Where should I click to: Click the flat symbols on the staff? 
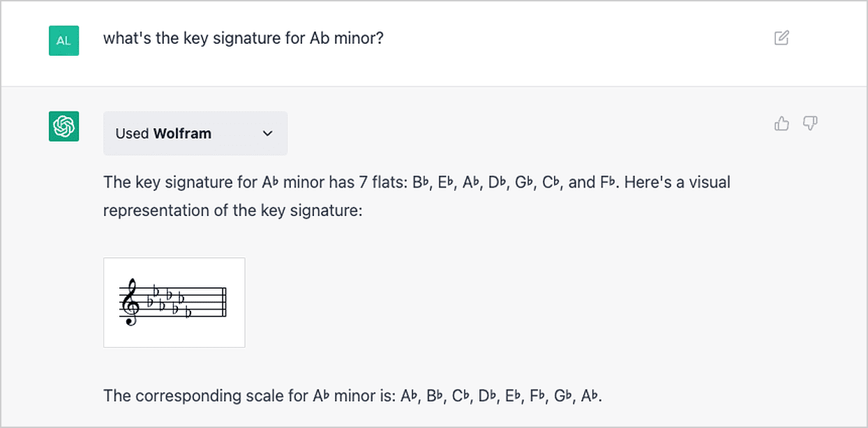point(168,300)
